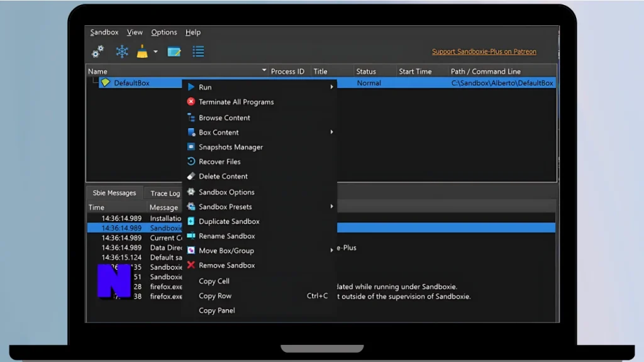Click the snowflake suspend icon in toolbar
The image size is (644, 362).
tap(122, 52)
